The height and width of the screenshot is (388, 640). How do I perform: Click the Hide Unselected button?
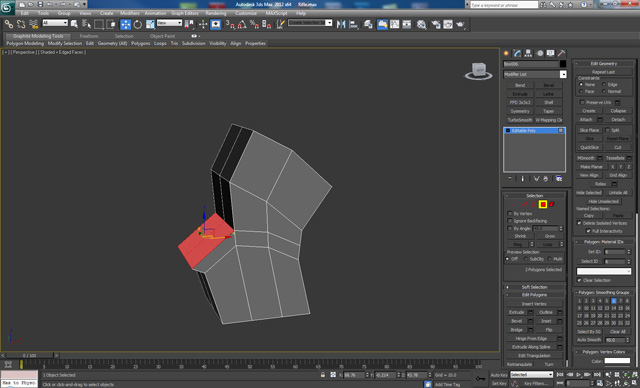603,201
